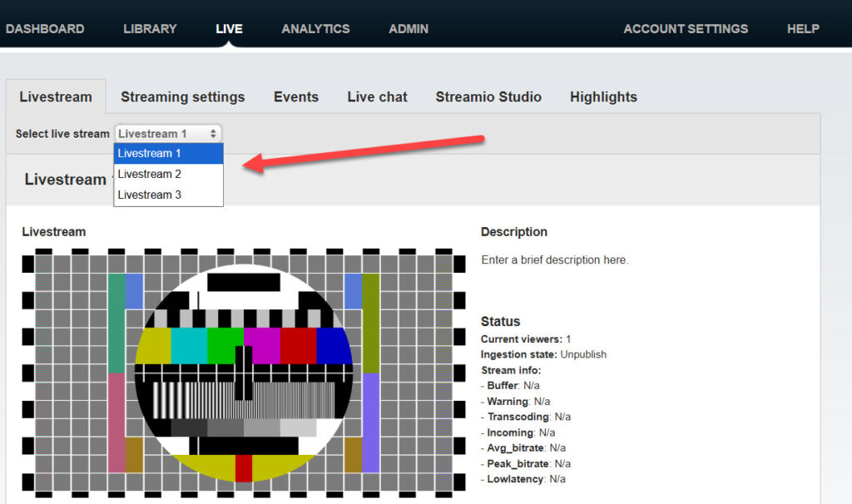Viewport: 852px width, 504px height.
Task: Open the Select live stream dropdown
Action: click(168, 133)
